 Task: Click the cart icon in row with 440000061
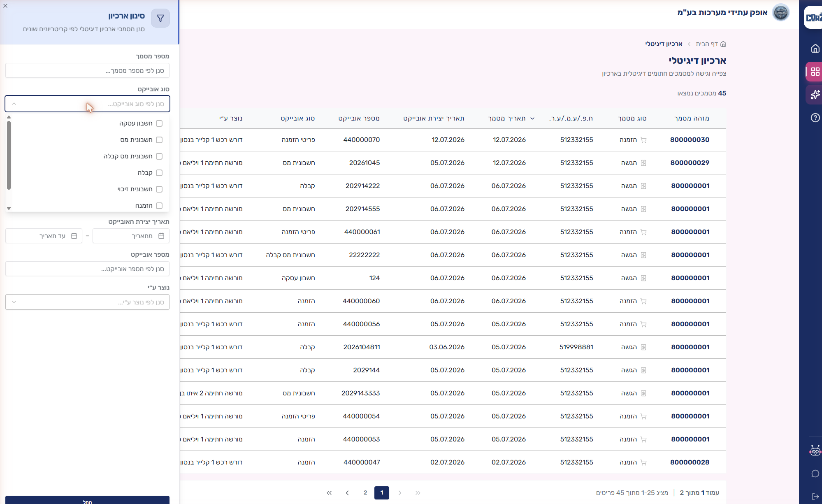coord(643,232)
